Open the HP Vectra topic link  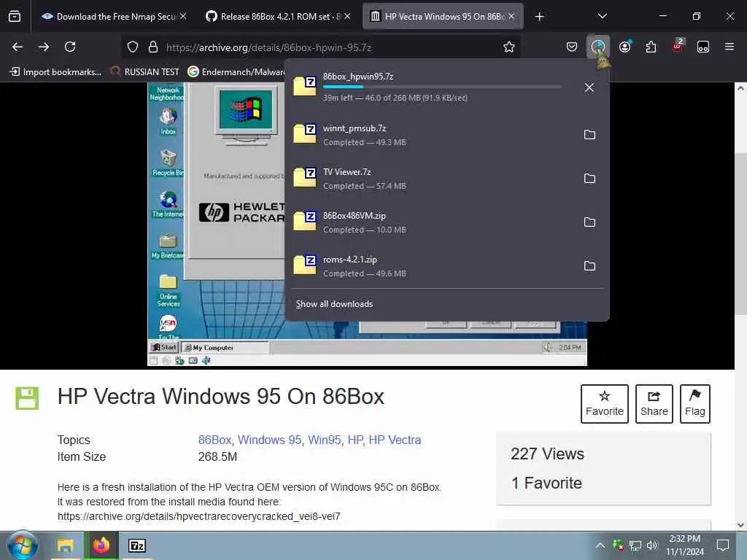395,440
